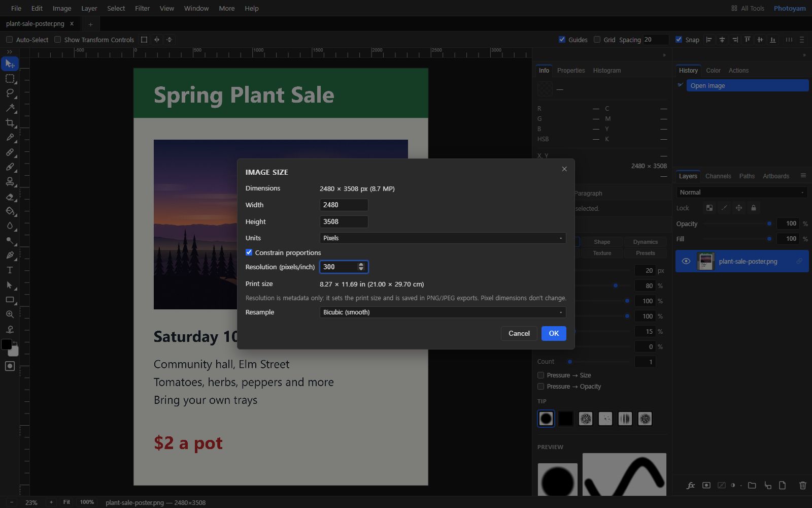This screenshot has height=508, width=812.
Task: Enable the Auto-Select checkbox
Action: pos(9,40)
